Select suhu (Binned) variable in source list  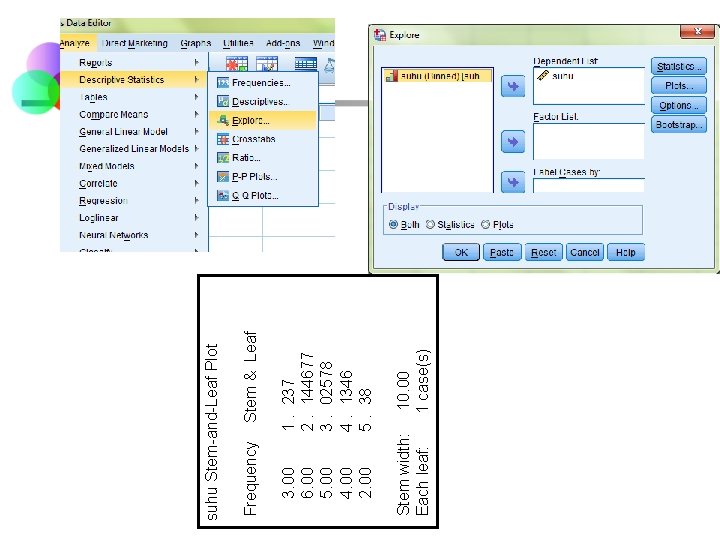point(438,76)
